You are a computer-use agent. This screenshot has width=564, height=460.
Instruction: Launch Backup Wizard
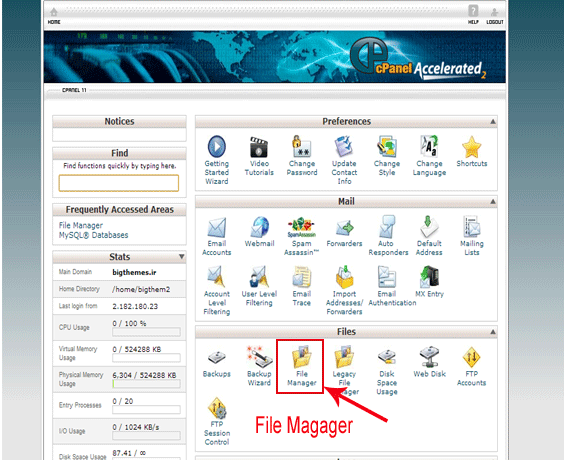tap(259, 366)
